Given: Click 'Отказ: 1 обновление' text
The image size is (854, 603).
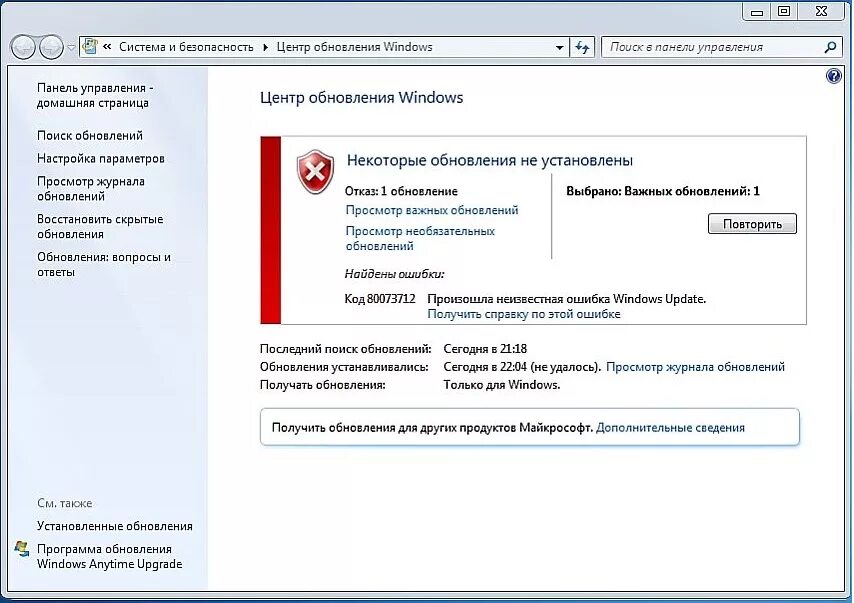Looking at the screenshot, I should tap(401, 191).
